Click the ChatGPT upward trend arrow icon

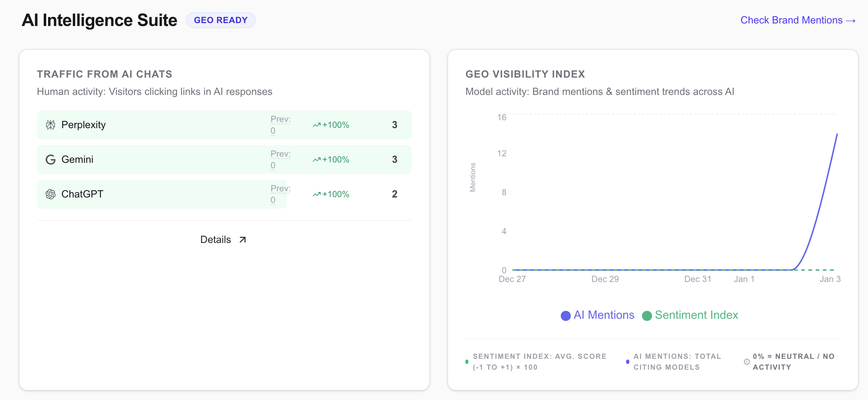pyautogui.click(x=317, y=194)
